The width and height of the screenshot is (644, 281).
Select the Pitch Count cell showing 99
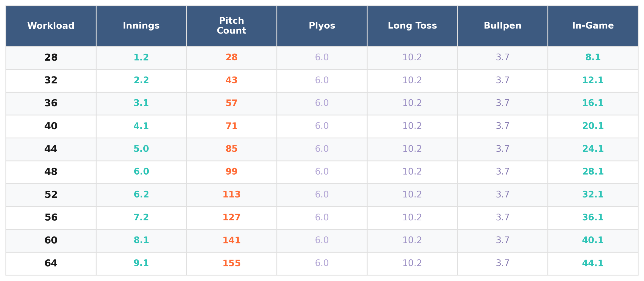231,172
